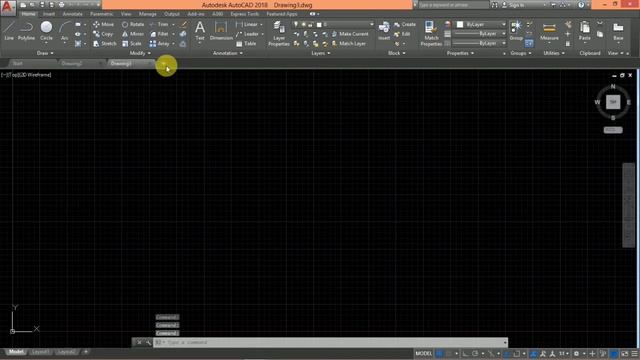Switch to the Layout1 tab

[40, 352]
